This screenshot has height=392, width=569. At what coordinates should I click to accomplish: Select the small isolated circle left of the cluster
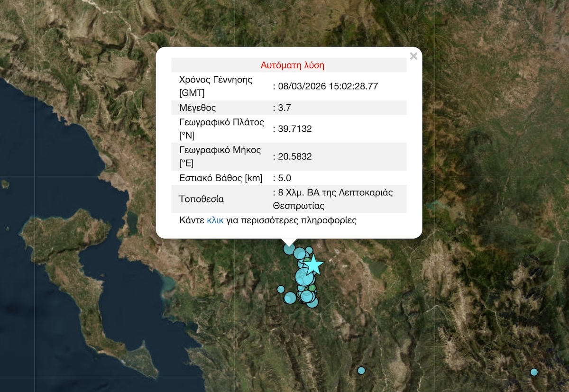[281, 289]
